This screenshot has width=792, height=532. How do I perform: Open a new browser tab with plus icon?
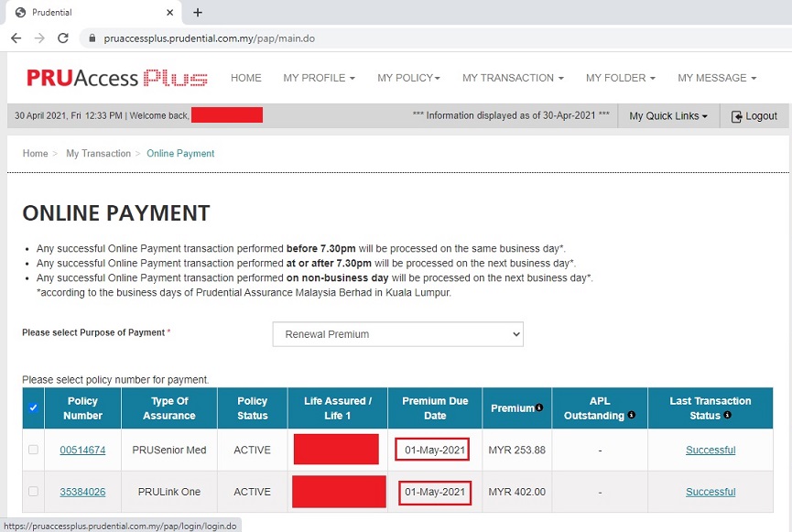click(198, 13)
